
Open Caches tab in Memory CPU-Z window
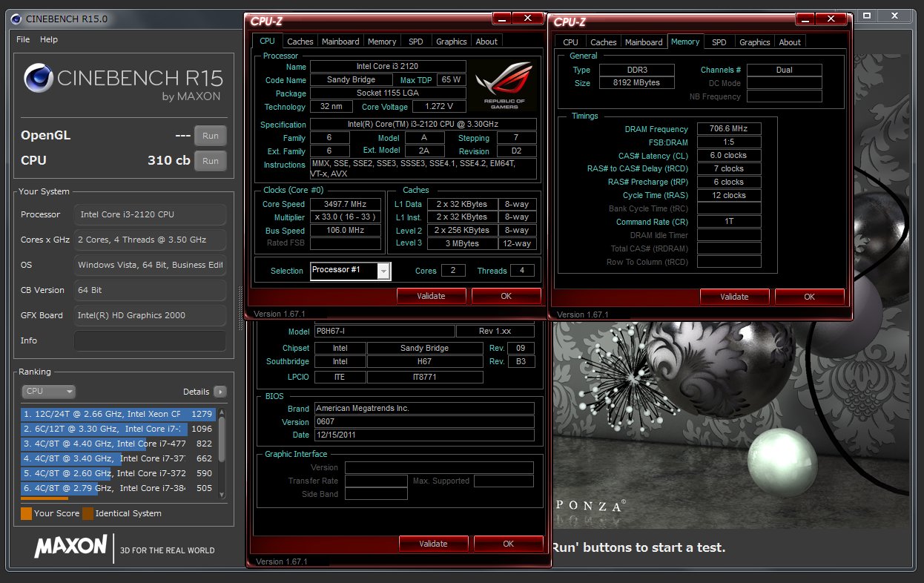pos(604,42)
